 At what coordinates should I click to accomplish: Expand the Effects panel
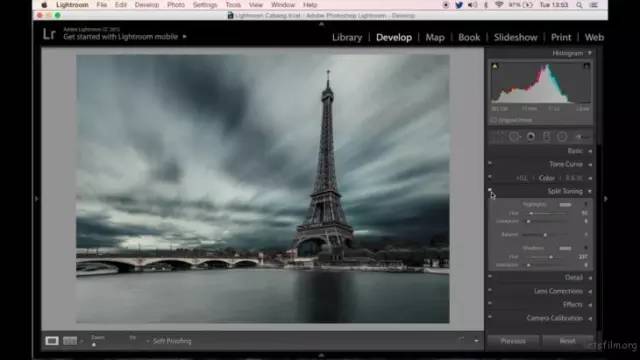(590, 305)
